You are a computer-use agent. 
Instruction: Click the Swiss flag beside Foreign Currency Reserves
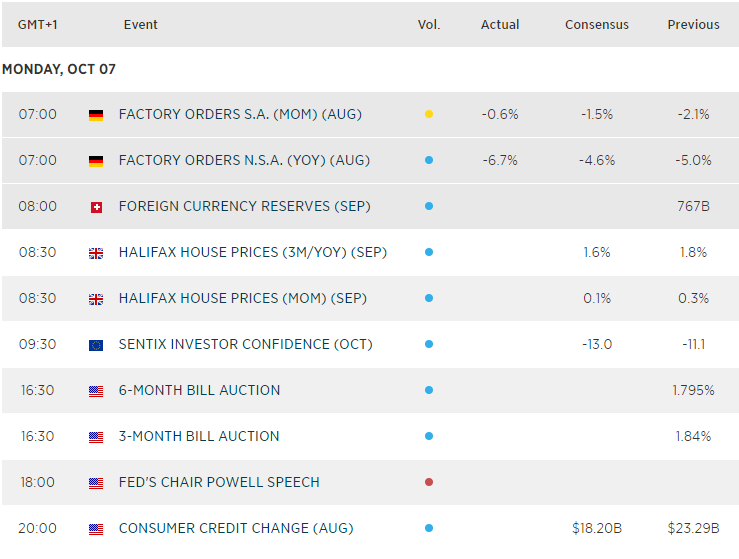pyautogui.click(x=96, y=207)
